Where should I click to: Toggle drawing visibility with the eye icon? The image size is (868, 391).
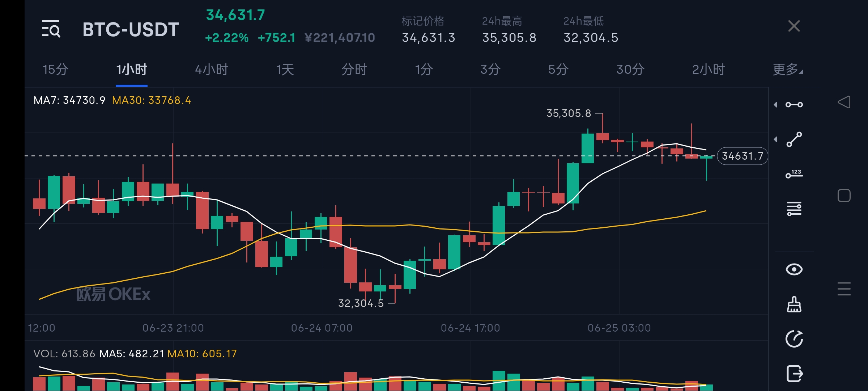pyautogui.click(x=794, y=269)
